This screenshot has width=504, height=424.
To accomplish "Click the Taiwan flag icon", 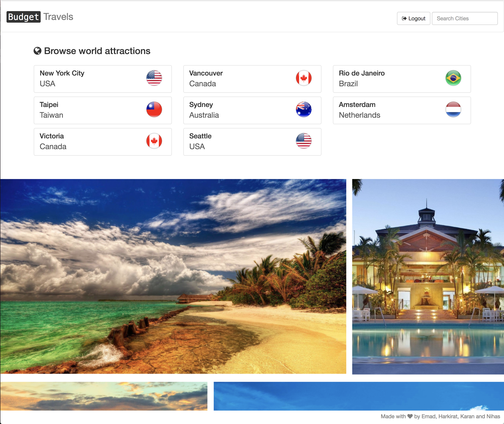I will pos(154,110).
